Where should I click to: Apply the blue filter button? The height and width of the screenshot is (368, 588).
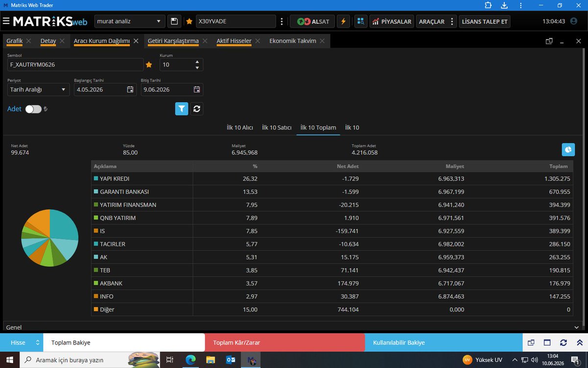[182, 109]
